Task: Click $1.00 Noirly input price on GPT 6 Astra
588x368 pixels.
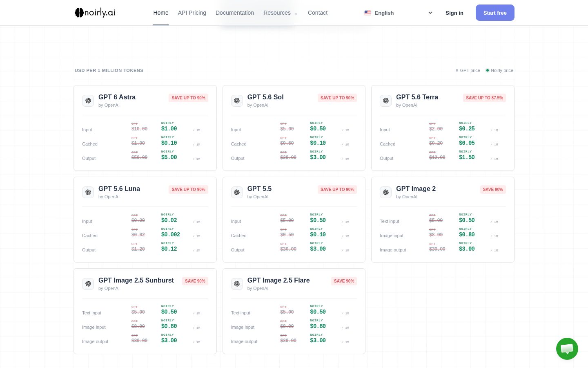Action: point(169,128)
